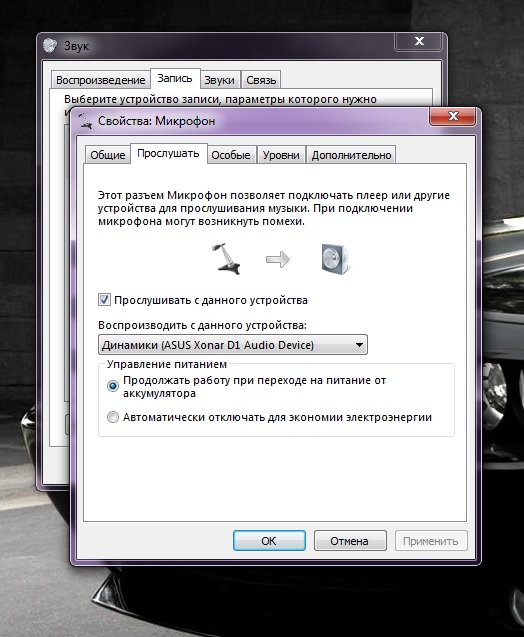Close the Звук window
Viewport: 524px width, 637px height.
419,41
